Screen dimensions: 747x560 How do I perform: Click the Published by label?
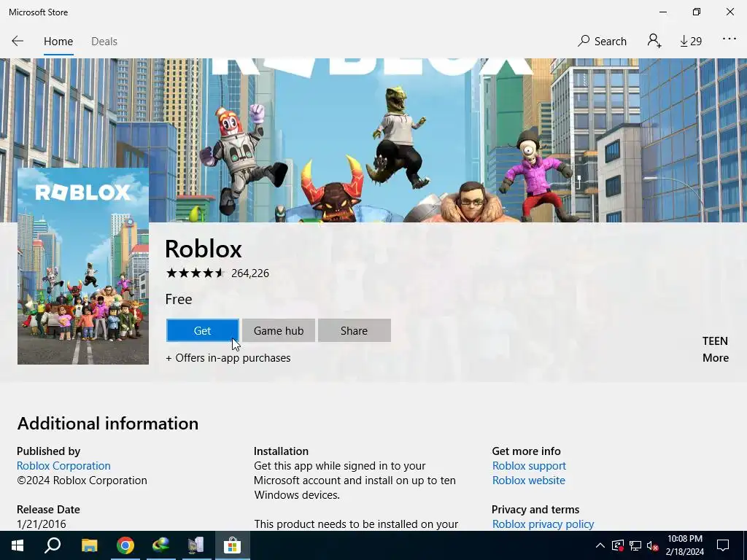(x=49, y=451)
